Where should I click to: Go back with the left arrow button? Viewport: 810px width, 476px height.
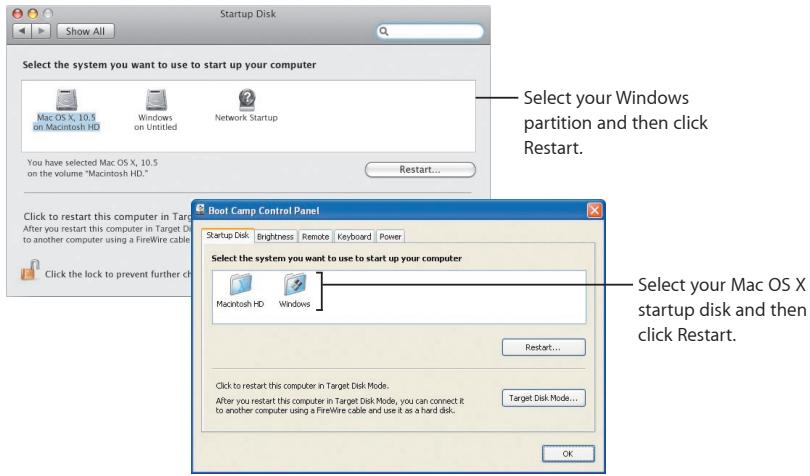pyautogui.click(x=22, y=31)
